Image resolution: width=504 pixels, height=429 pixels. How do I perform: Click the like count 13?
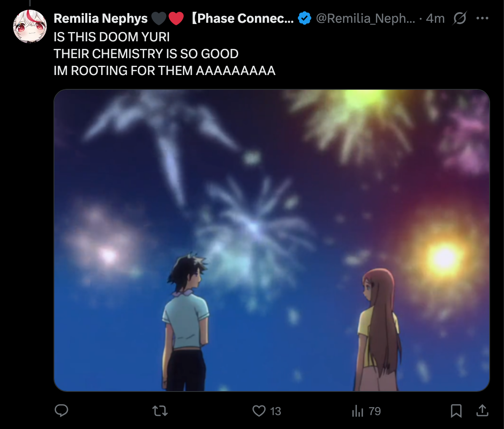276,411
